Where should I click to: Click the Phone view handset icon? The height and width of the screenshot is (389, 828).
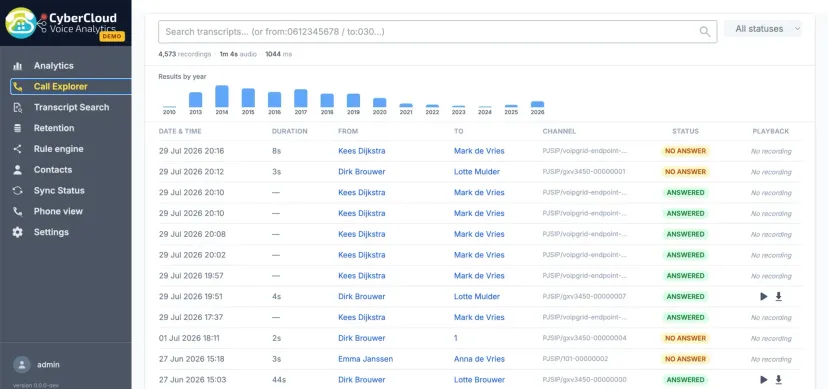pos(17,212)
